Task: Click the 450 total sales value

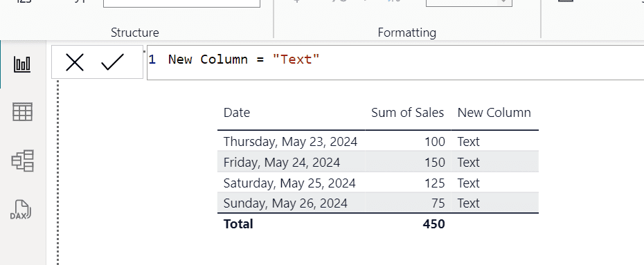Action: (x=433, y=224)
